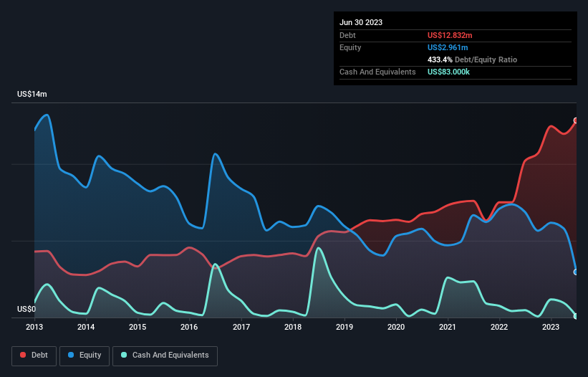Click the red Debt end-point marker
Image resolution: width=588 pixels, height=377 pixels.
pos(576,120)
